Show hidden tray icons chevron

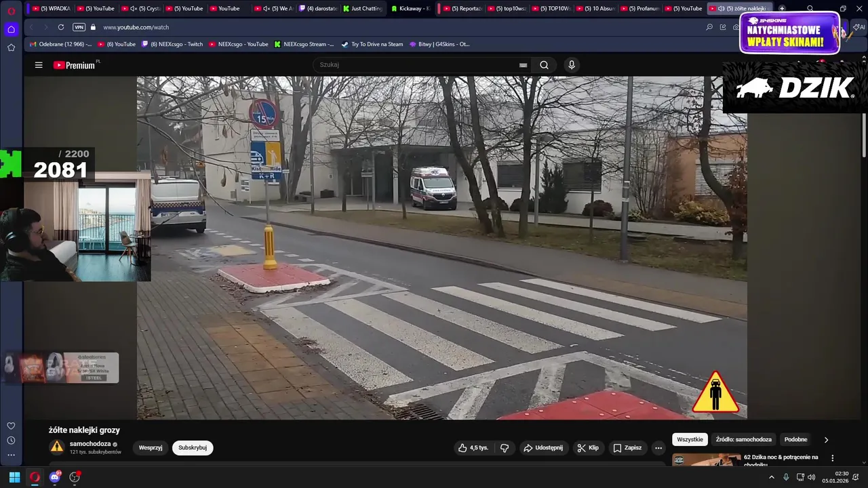tap(771, 477)
